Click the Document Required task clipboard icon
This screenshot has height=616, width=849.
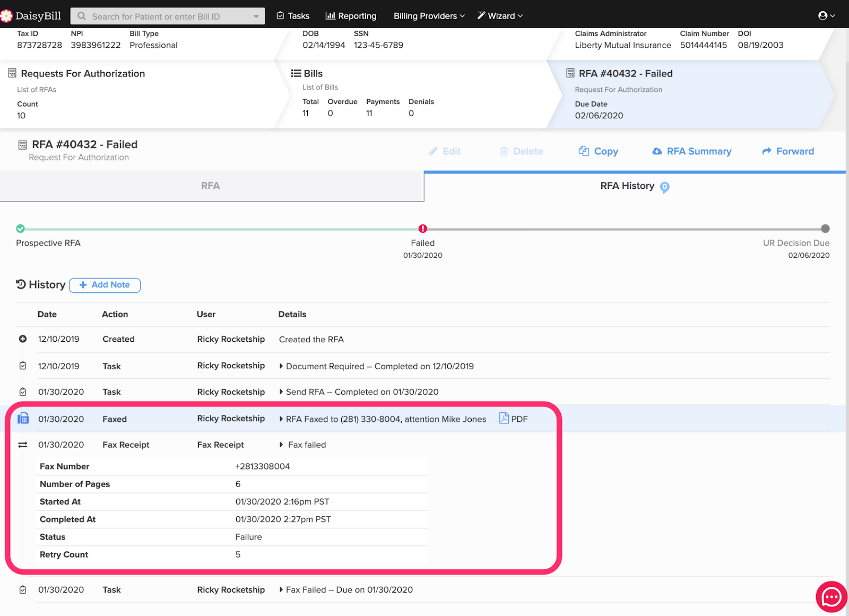pos(23,366)
